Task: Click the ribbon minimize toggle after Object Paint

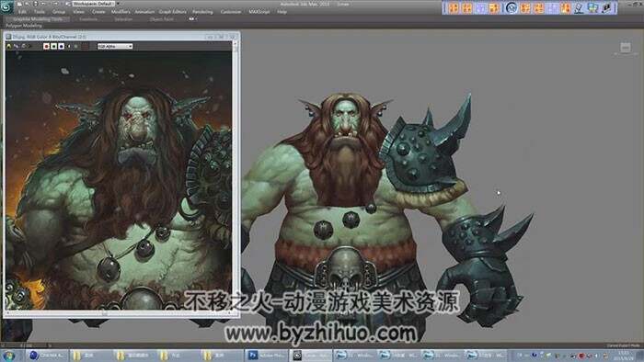Action: pyautogui.click(x=192, y=19)
